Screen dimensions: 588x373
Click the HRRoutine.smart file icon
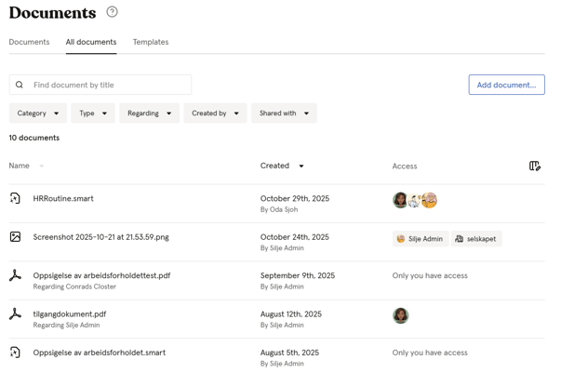(15, 198)
